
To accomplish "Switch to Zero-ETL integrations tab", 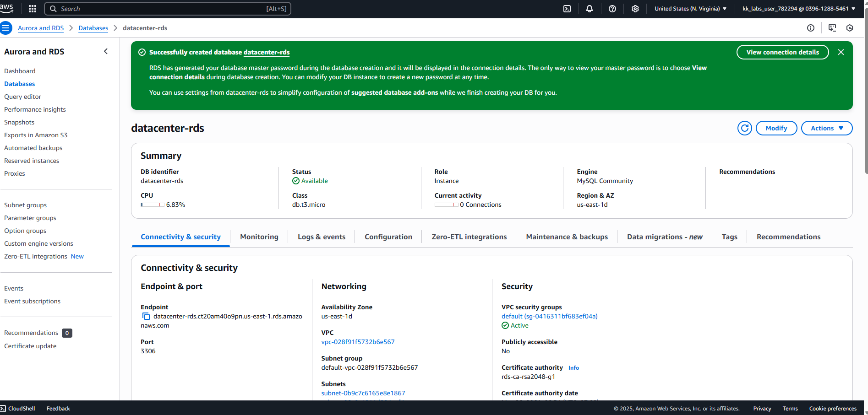I will [x=469, y=237].
